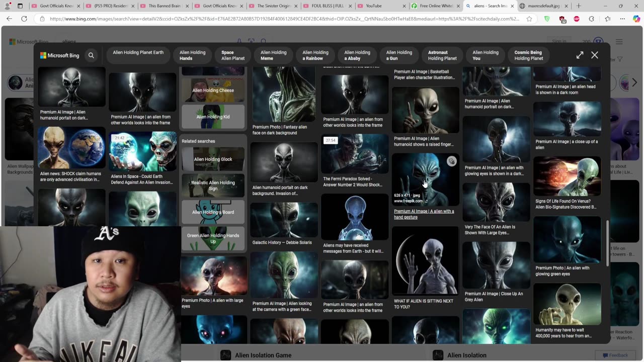Image resolution: width=644 pixels, height=362 pixels.
Task: Open the Favorites list icon in toolbar
Action: coord(607,19)
